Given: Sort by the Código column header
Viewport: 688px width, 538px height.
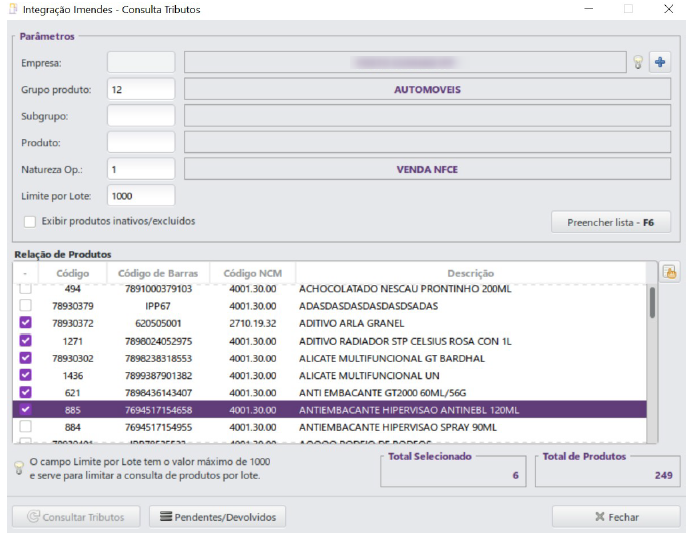Looking at the screenshot, I should (x=73, y=273).
